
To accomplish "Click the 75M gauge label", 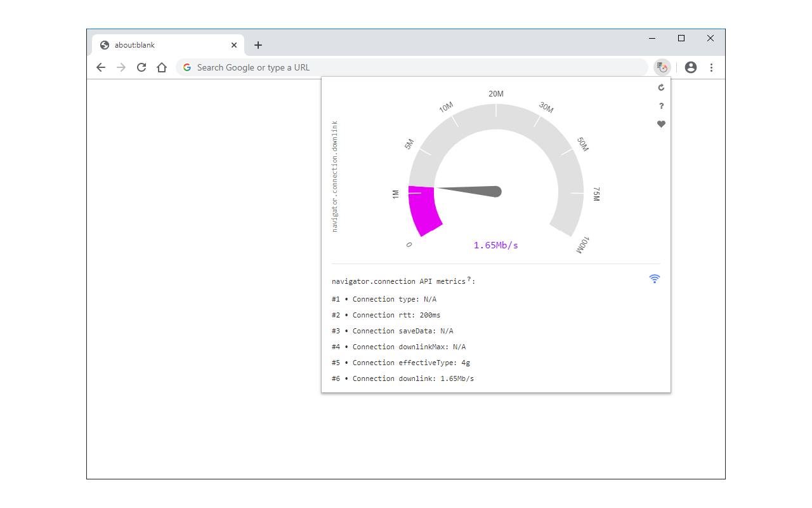I will (x=596, y=194).
